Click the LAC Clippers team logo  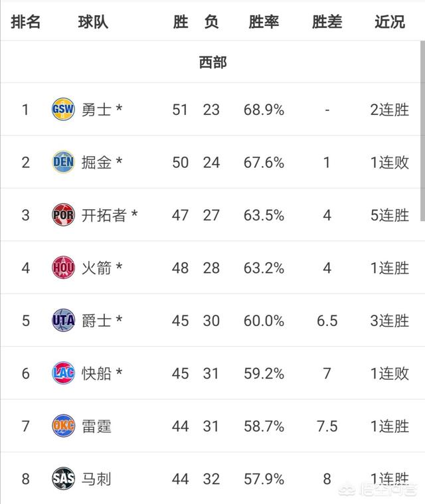(x=63, y=373)
